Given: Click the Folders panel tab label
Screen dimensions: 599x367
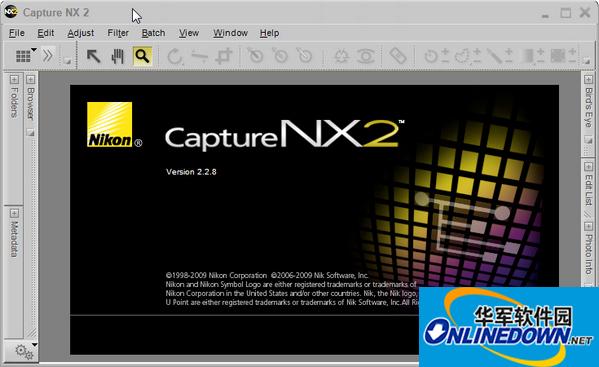Looking at the screenshot, I should coord(14,102).
